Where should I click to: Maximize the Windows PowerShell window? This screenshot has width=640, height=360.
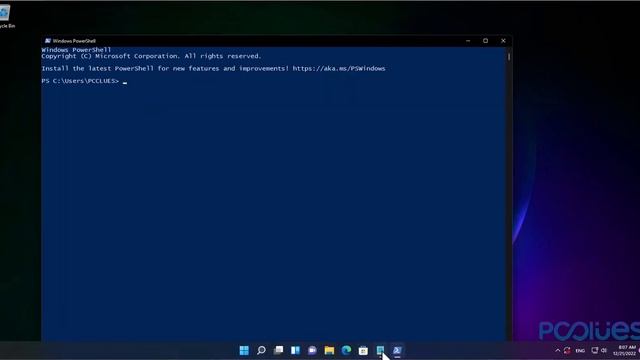[x=485, y=41]
